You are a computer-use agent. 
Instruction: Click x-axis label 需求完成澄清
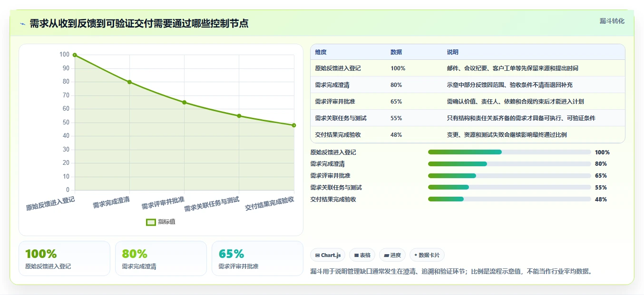pos(111,202)
